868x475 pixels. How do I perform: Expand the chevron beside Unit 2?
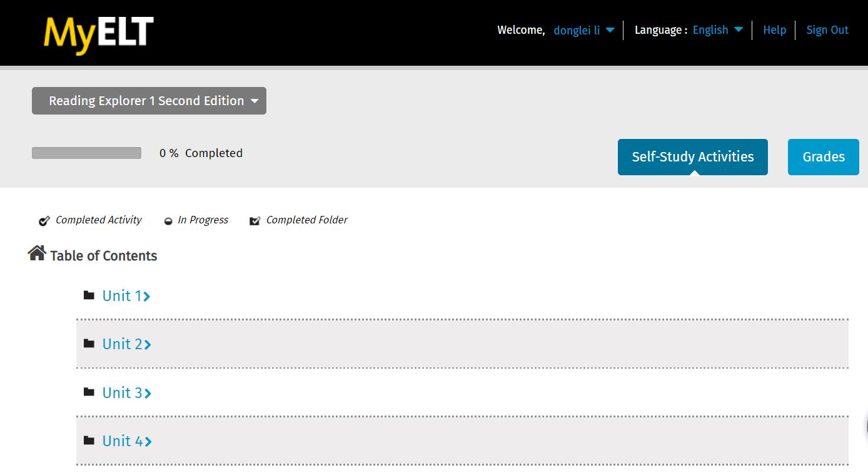pos(148,345)
